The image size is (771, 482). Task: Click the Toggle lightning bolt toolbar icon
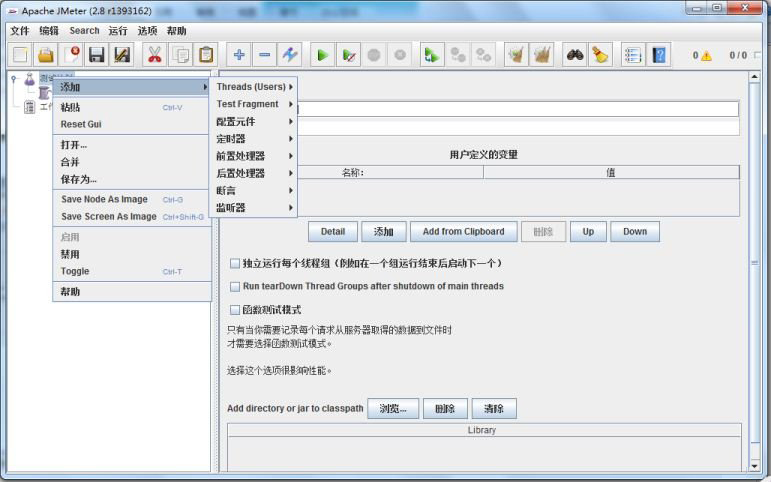pos(289,55)
